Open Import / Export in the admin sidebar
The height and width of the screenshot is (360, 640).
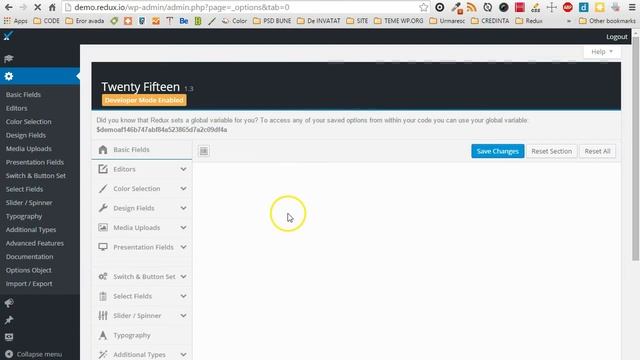coord(29,284)
